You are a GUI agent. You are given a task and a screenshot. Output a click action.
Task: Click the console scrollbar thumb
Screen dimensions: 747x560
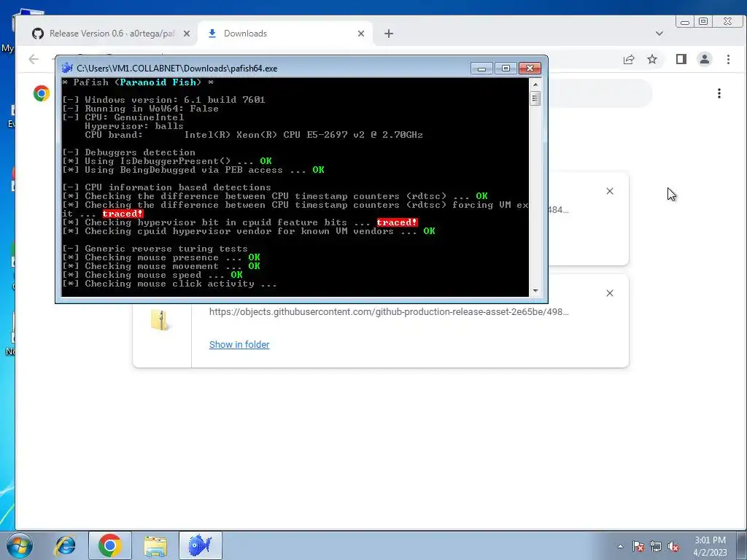pos(535,98)
